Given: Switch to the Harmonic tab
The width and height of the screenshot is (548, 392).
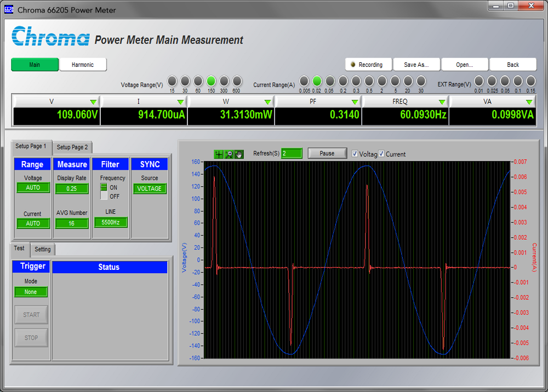Looking at the screenshot, I should click(83, 65).
